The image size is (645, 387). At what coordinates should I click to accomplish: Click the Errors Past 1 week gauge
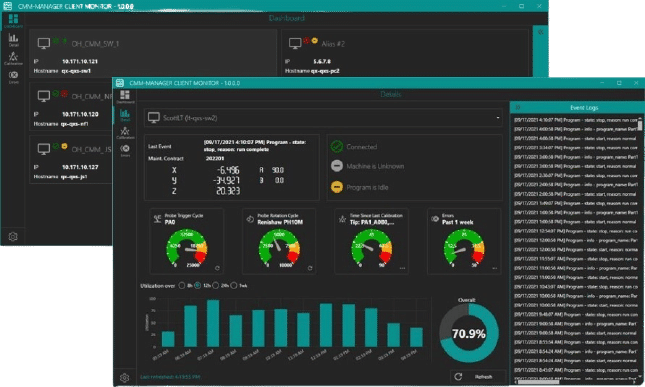click(x=464, y=248)
